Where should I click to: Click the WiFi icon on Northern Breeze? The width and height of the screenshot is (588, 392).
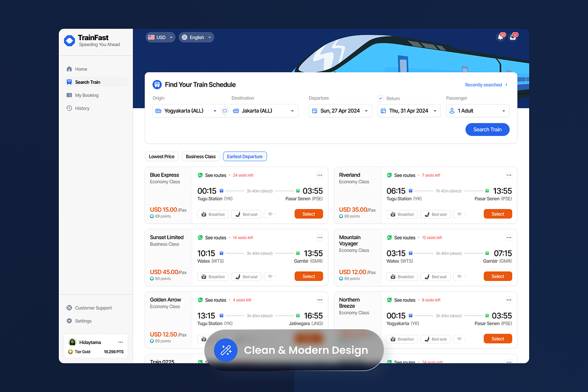(x=459, y=339)
